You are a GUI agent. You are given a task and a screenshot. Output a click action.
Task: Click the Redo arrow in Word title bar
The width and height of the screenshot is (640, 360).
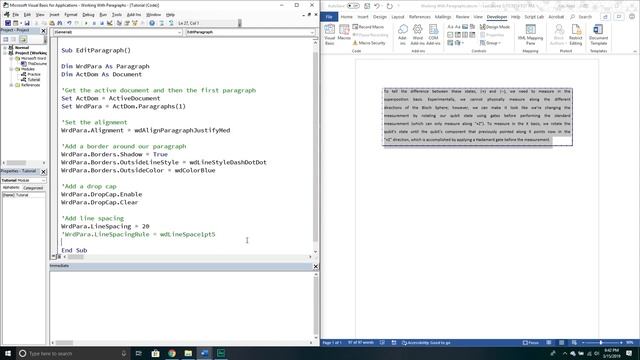pos(389,6)
